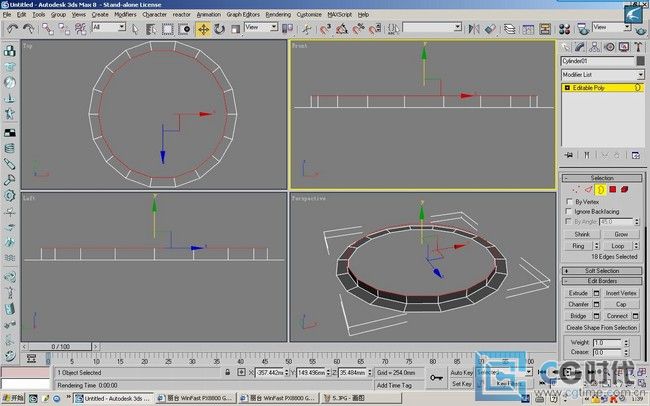The image size is (650, 406).
Task: Expand the Editable Poly stack entry
Action: pos(567,88)
